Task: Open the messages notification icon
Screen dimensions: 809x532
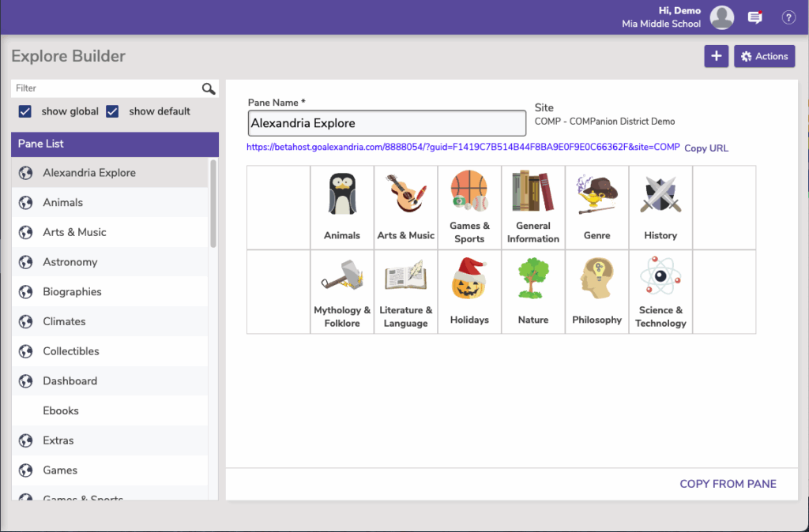Action: click(755, 17)
